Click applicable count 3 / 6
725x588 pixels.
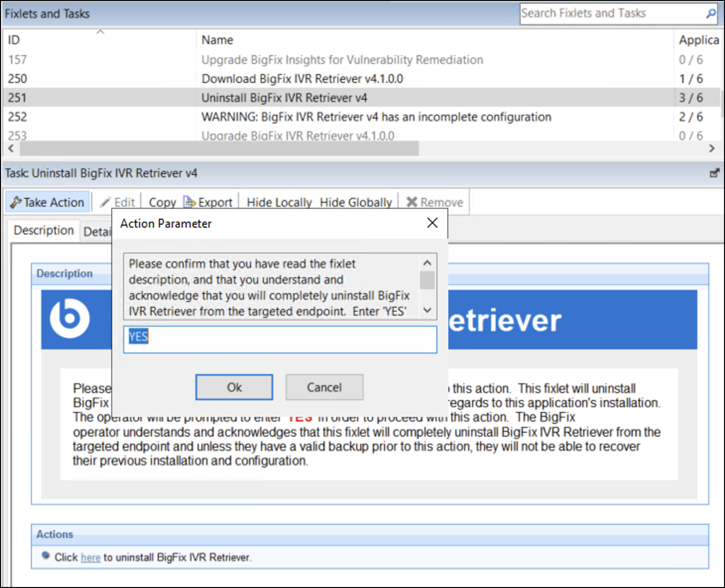(x=691, y=98)
